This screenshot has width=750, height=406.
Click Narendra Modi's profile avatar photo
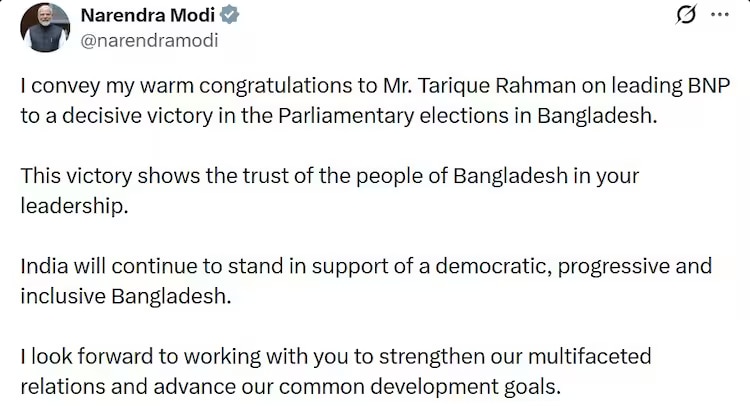click(45, 27)
